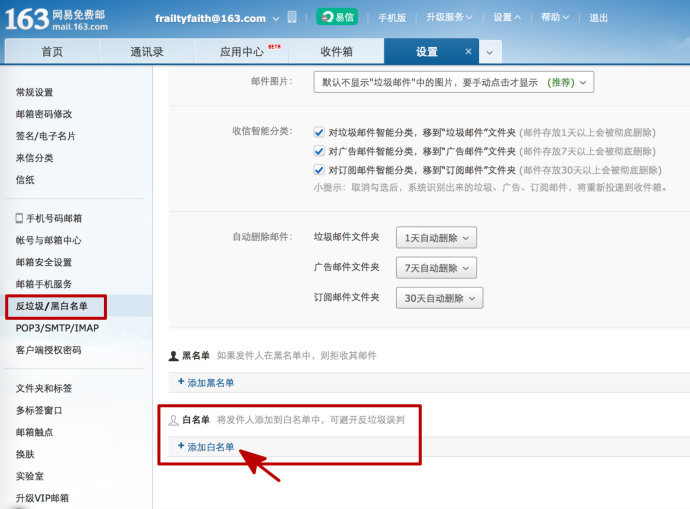This screenshot has width=690, height=509.
Task: Toggle 广告邮件 smart classification checkbox
Action: 319,151
